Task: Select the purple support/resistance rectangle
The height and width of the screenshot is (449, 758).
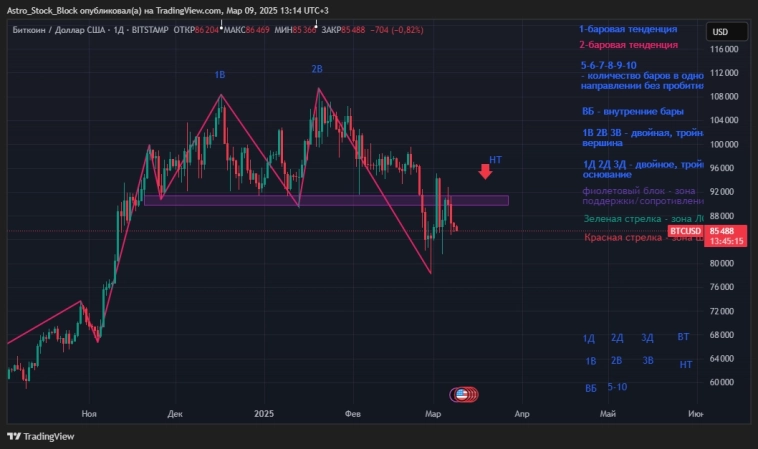Action: [326, 200]
